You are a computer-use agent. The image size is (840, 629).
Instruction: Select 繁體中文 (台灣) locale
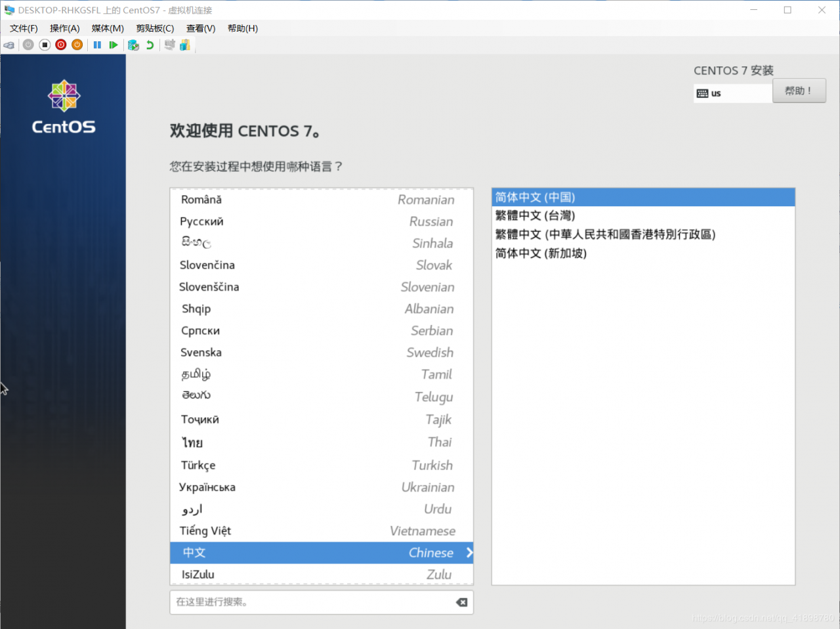(x=643, y=215)
